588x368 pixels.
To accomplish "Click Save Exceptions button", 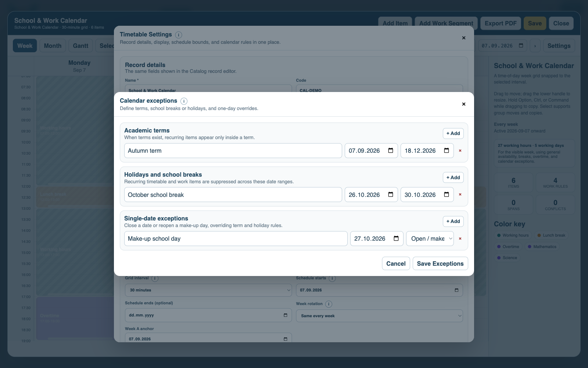I will [x=440, y=263].
